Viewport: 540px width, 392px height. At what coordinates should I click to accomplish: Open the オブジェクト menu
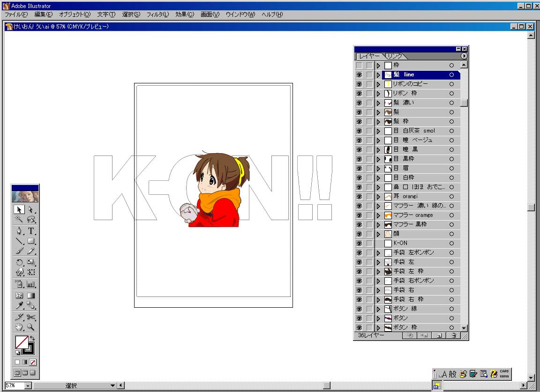(x=75, y=15)
